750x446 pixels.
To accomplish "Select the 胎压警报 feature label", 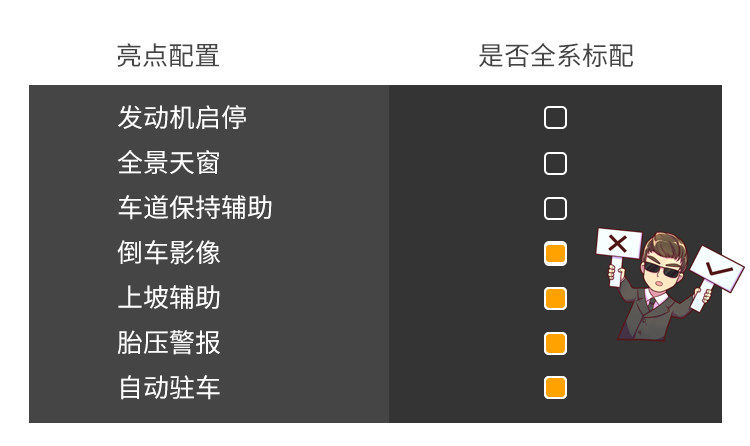I will tap(168, 343).
